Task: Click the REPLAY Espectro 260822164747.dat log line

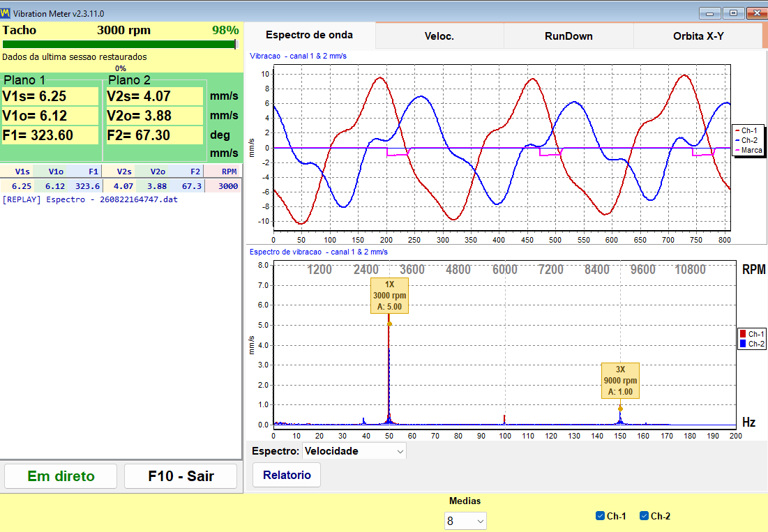Action: click(90, 199)
